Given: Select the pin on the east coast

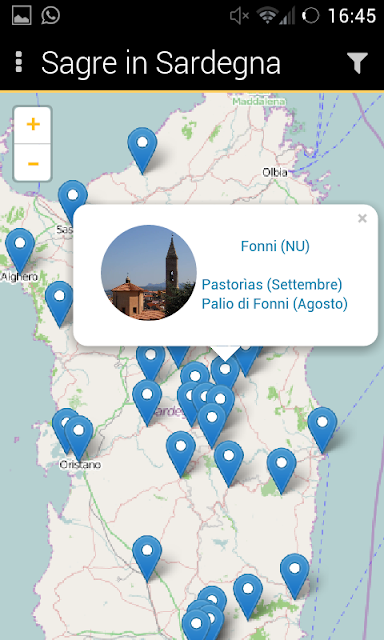Looking at the screenshot, I should [x=322, y=429].
